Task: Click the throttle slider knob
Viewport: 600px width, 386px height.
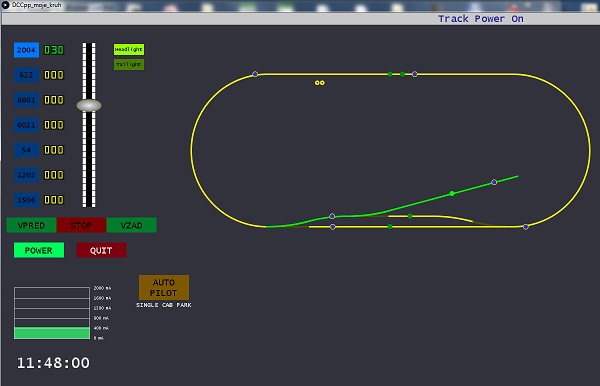Action: (89, 106)
